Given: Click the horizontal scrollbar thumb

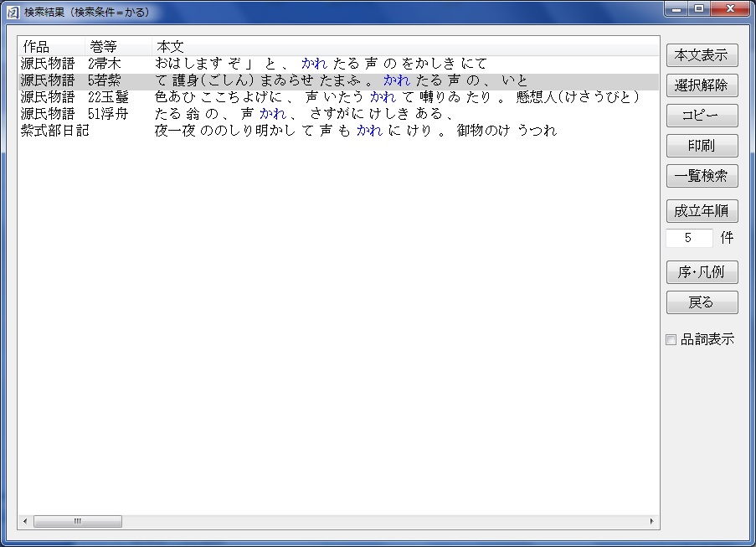Looking at the screenshot, I should [x=78, y=521].
